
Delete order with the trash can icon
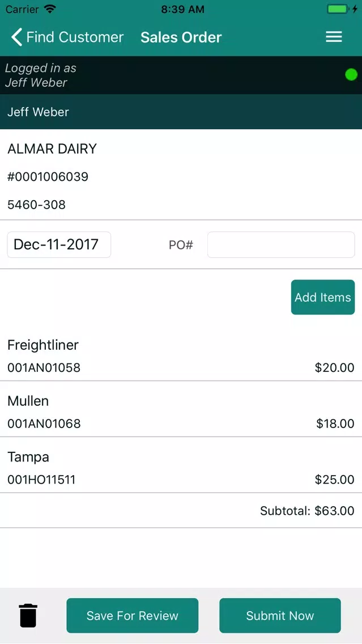coord(28,615)
